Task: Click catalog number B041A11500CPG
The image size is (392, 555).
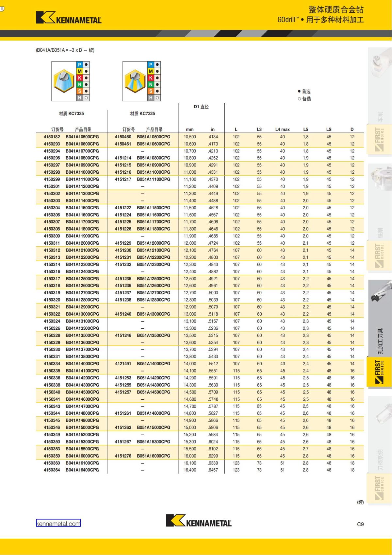Action: 82,208
